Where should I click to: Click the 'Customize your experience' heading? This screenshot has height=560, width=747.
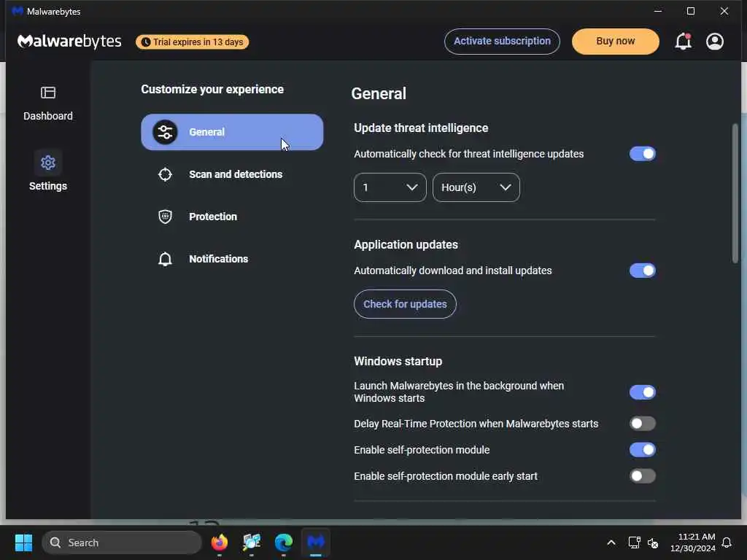212,90
